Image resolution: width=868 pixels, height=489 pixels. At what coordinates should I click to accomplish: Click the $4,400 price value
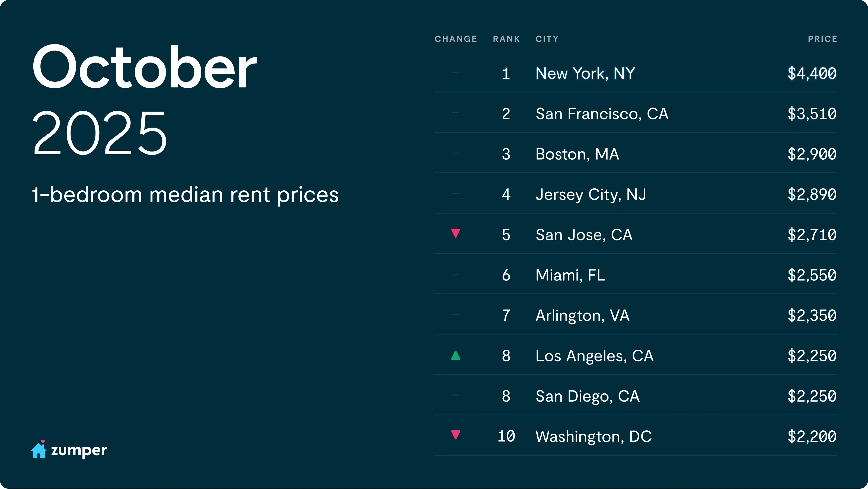tap(812, 74)
